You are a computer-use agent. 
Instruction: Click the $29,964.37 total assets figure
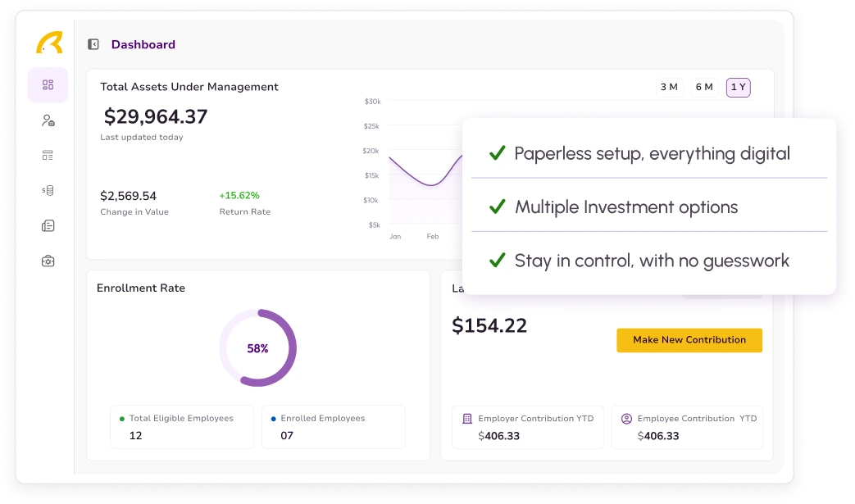(154, 116)
